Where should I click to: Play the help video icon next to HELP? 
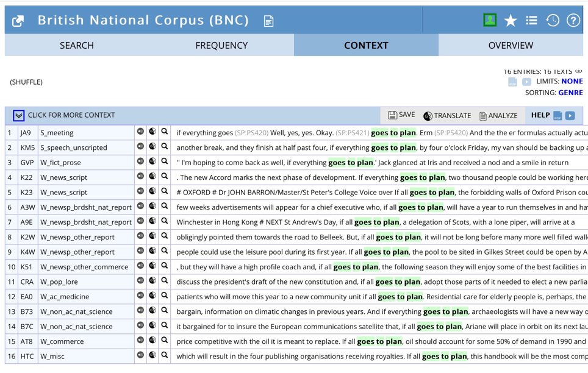pos(570,115)
